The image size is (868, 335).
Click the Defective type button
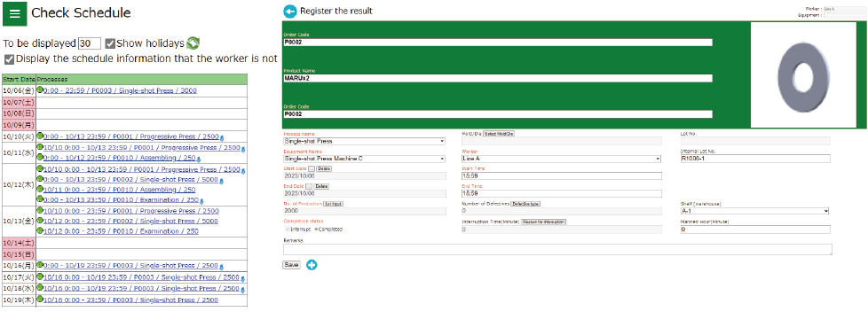(525, 204)
